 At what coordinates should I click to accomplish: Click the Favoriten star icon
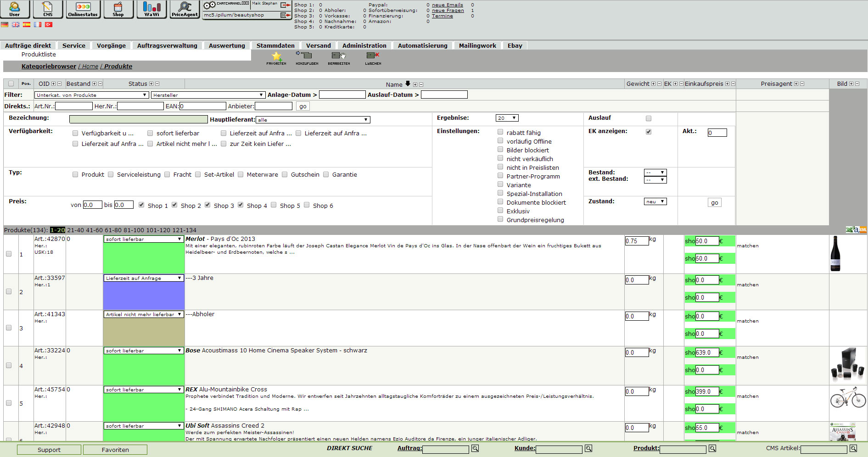(x=276, y=57)
